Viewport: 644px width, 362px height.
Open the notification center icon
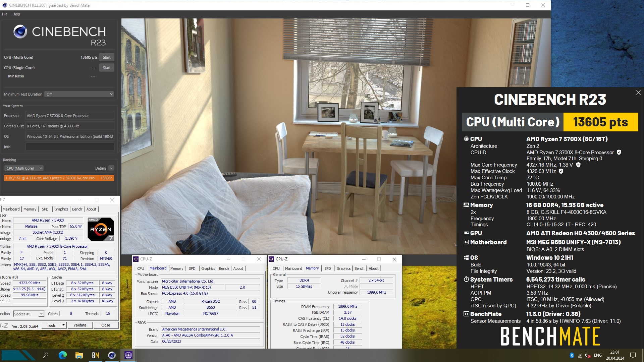coord(633,355)
